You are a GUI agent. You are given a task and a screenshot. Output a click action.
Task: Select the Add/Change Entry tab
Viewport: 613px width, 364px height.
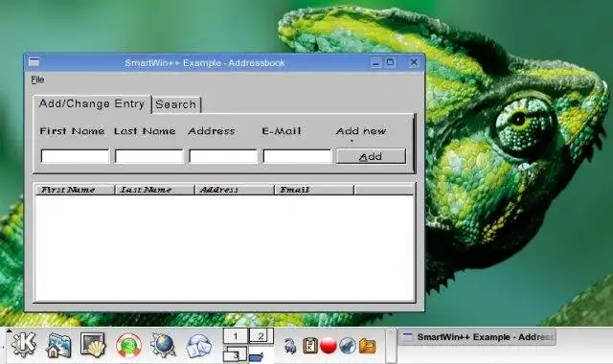point(92,104)
